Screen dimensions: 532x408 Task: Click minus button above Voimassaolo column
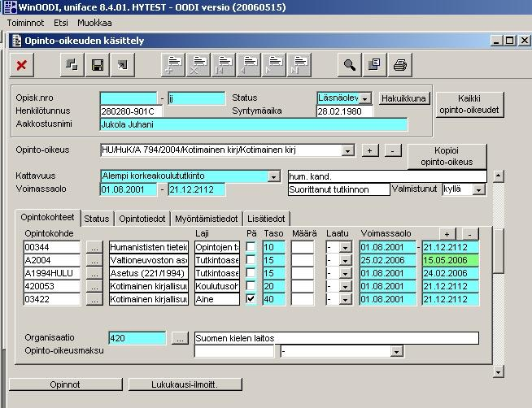[x=470, y=234]
